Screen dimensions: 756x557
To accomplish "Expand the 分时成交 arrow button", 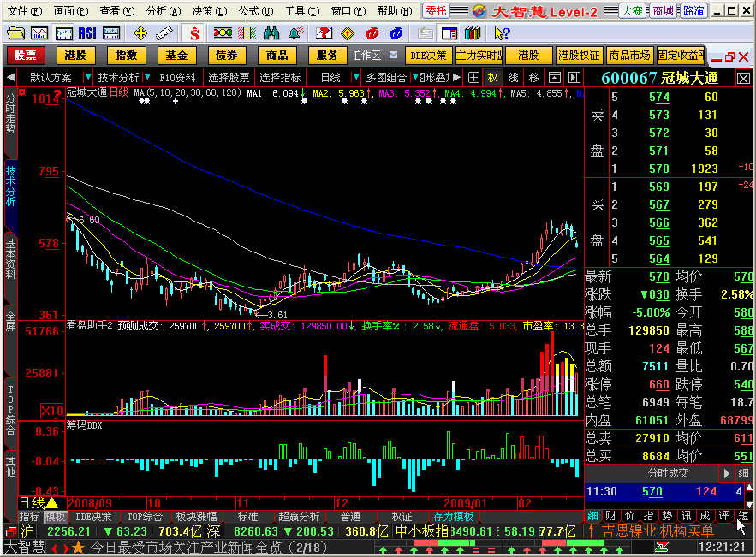I will click(x=726, y=473).
